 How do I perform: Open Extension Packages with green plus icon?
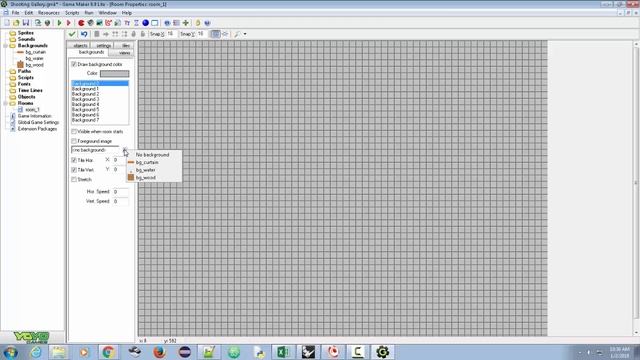coord(186,23)
